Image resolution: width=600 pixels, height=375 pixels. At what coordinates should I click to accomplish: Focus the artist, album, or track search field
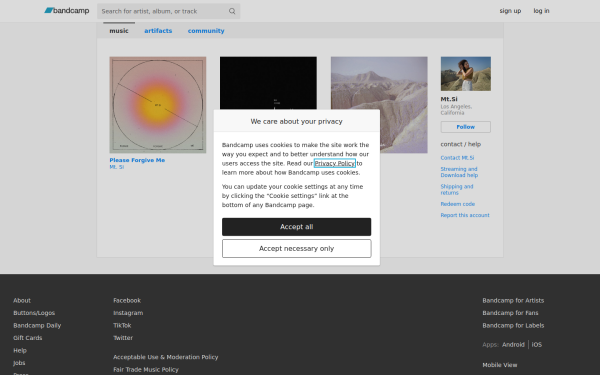coord(168,11)
